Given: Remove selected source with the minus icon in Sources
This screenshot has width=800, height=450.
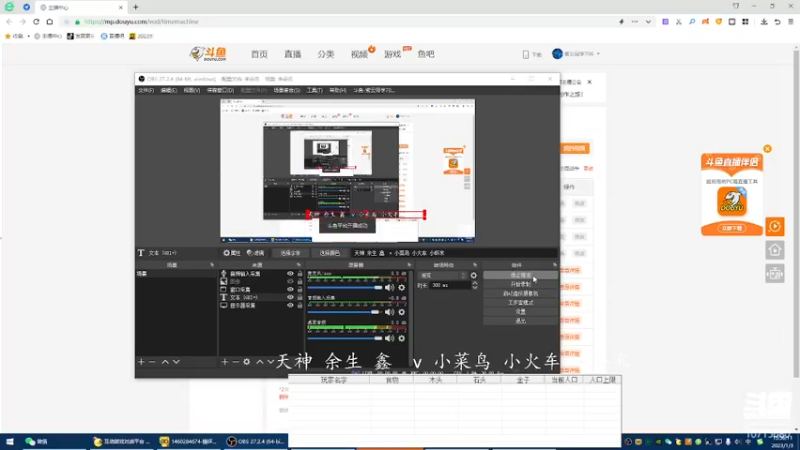Looking at the screenshot, I should (235, 362).
